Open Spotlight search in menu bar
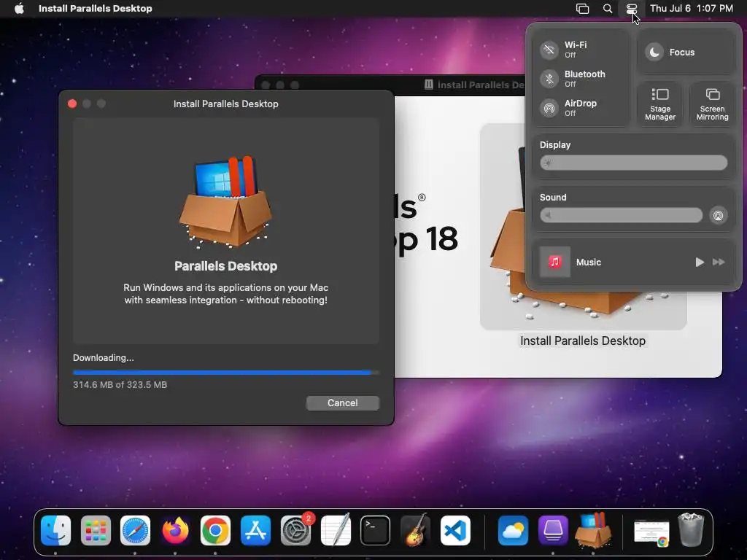The height and width of the screenshot is (560, 747). [x=608, y=9]
